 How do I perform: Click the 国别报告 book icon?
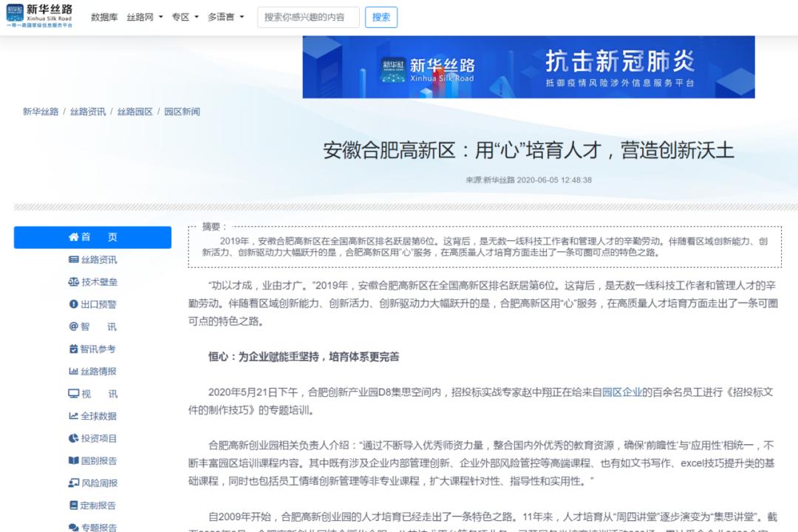[x=74, y=461]
